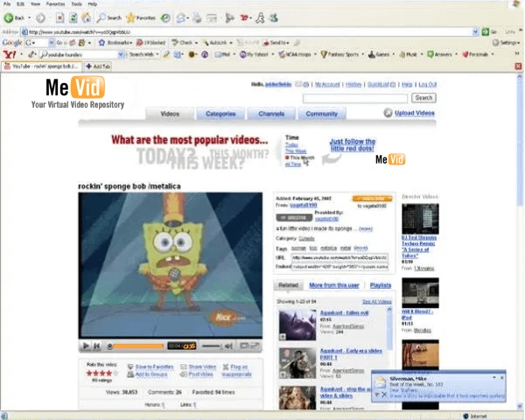Image resolution: width=525 pixels, height=420 pixels.
Task: Expand the Yahoo toolbar overflow chevron
Action: click(517, 53)
